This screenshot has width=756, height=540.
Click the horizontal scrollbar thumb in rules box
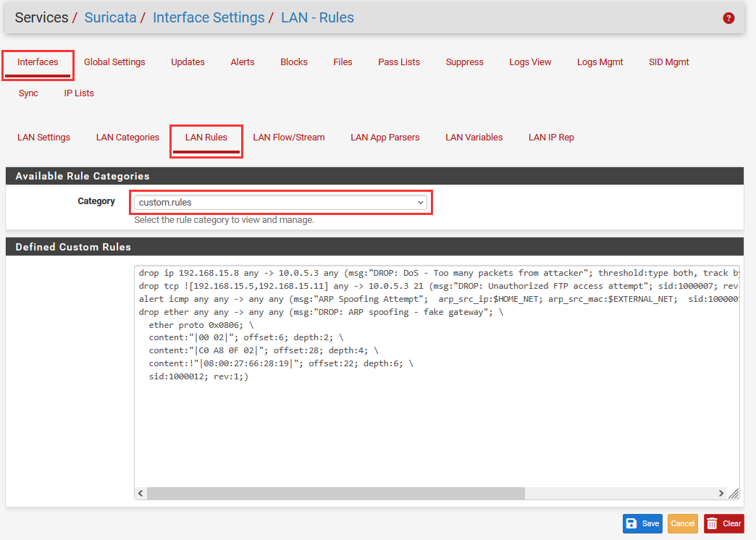(335, 493)
